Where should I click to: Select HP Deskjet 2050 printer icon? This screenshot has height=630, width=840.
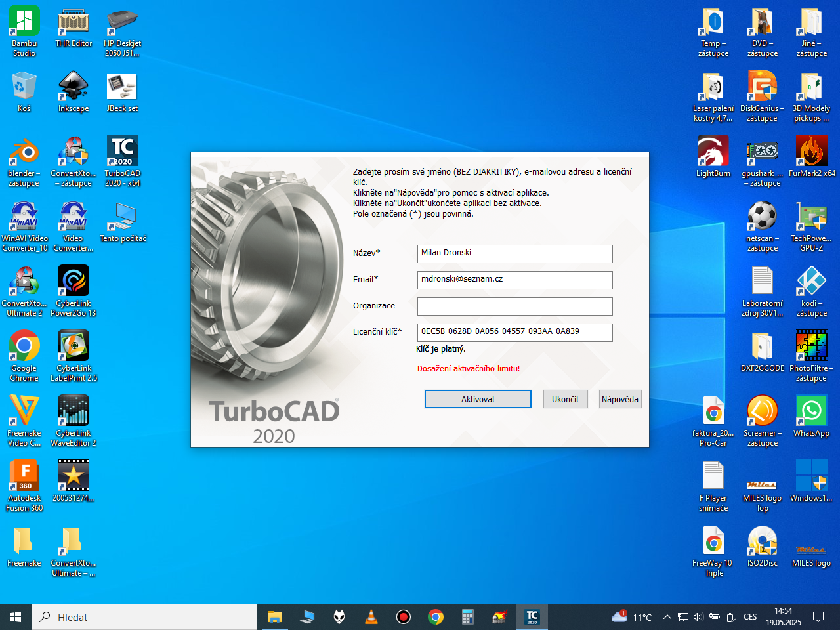click(122, 31)
